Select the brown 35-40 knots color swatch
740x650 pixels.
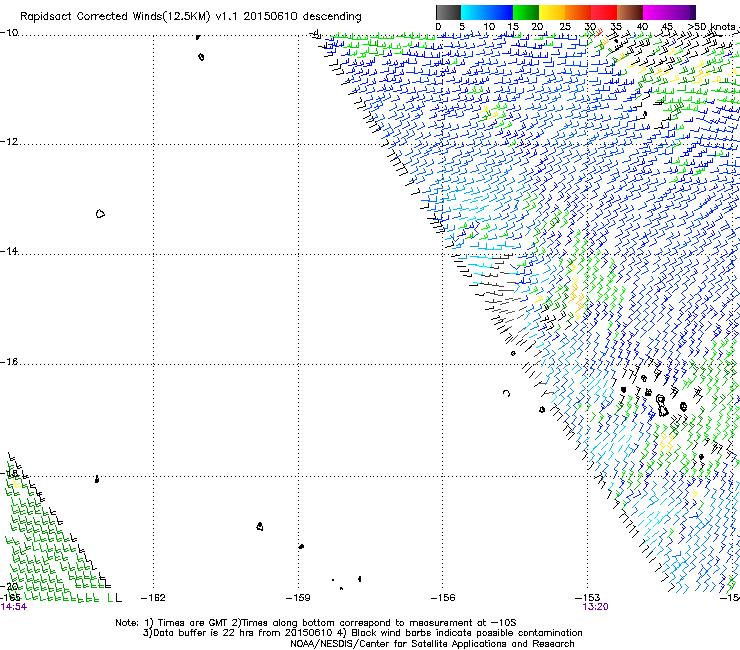tap(630, 12)
